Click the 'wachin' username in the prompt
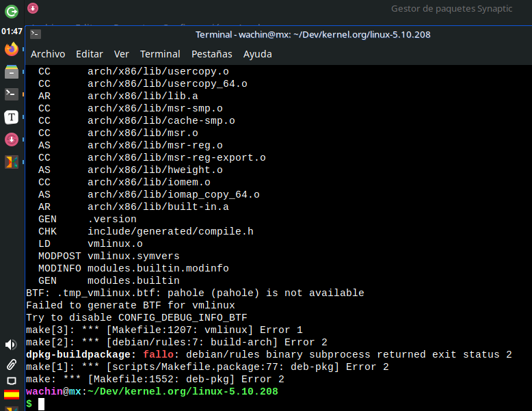532x411 pixels. 44,391
